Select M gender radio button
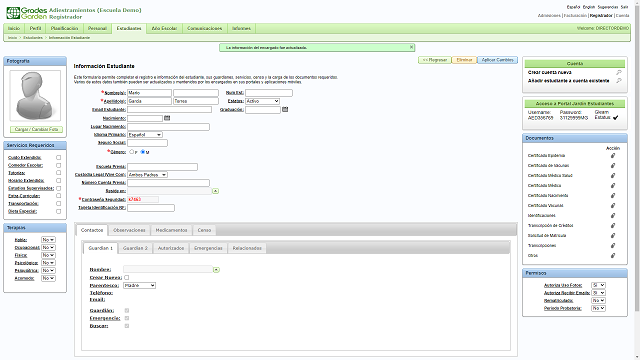640x360 pixels. click(142, 152)
